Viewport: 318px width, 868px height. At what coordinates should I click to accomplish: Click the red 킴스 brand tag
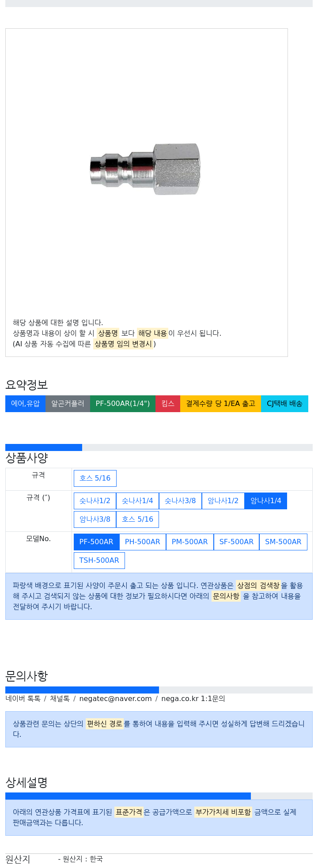click(168, 404)
